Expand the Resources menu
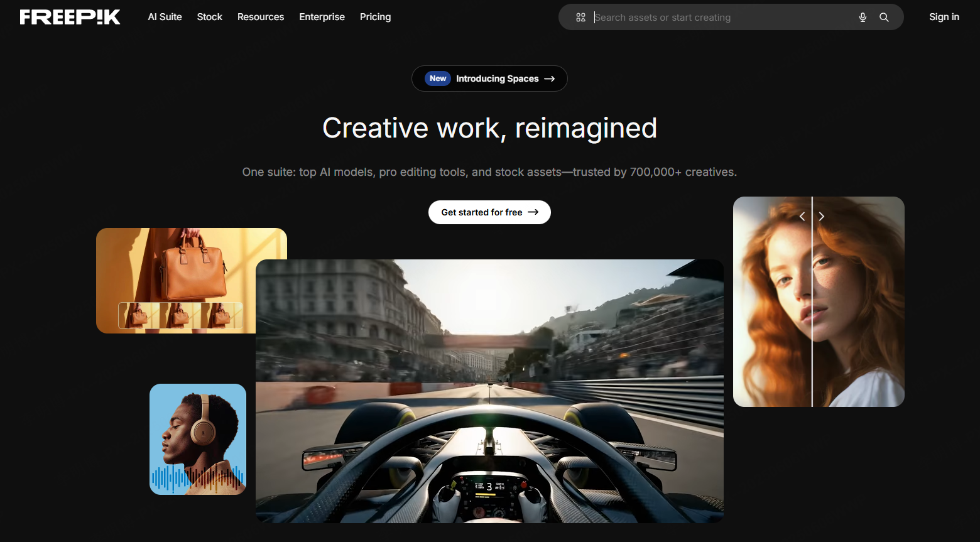Image resolution: width=980 pixels, height=542 pixels. pyautogui.click(x=260, y=17)
